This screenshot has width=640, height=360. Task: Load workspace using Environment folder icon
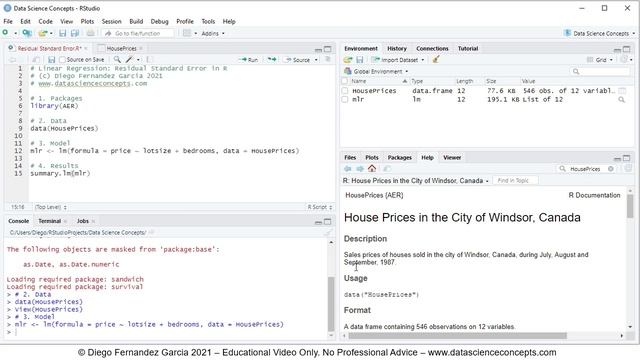[348, 60]
